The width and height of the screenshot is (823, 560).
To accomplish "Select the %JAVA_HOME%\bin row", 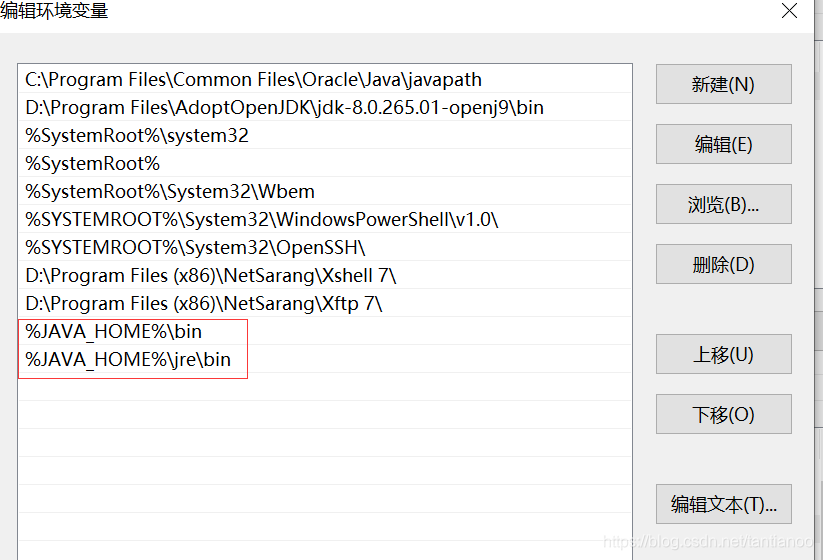I will [325, 331].
